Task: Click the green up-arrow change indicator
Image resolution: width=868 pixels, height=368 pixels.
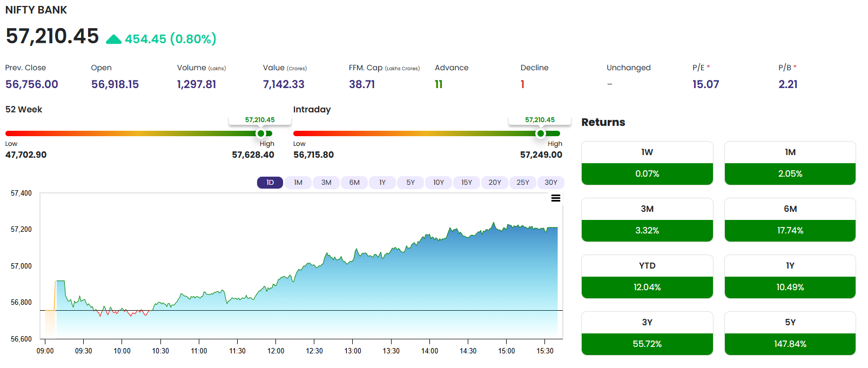Action: pyautogui.click(x=113, y=39)
